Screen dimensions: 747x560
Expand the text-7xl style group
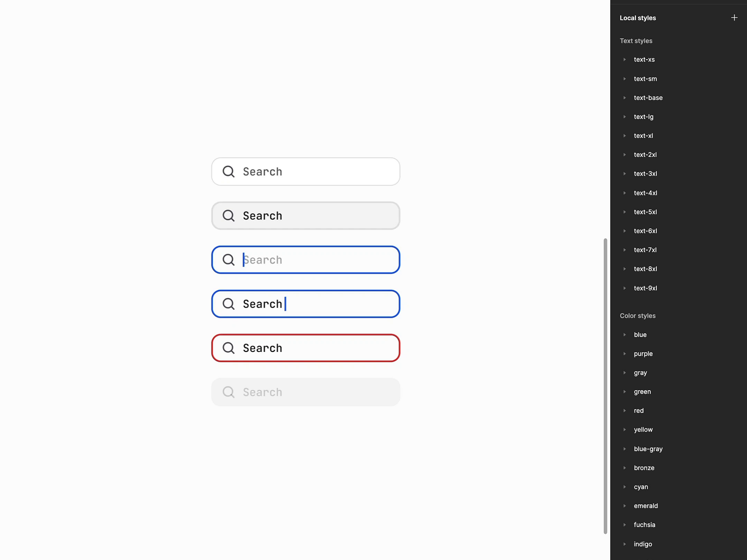[625, 250]
